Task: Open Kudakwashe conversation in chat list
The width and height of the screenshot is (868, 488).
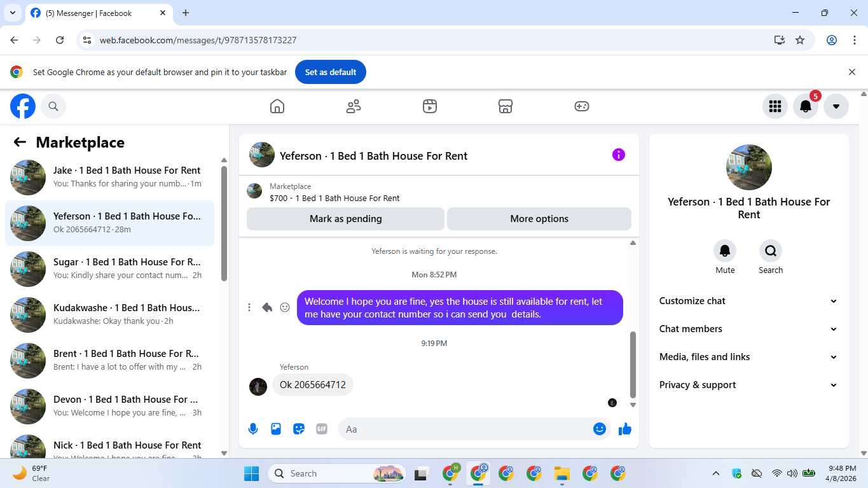Action: click(109, 315)
